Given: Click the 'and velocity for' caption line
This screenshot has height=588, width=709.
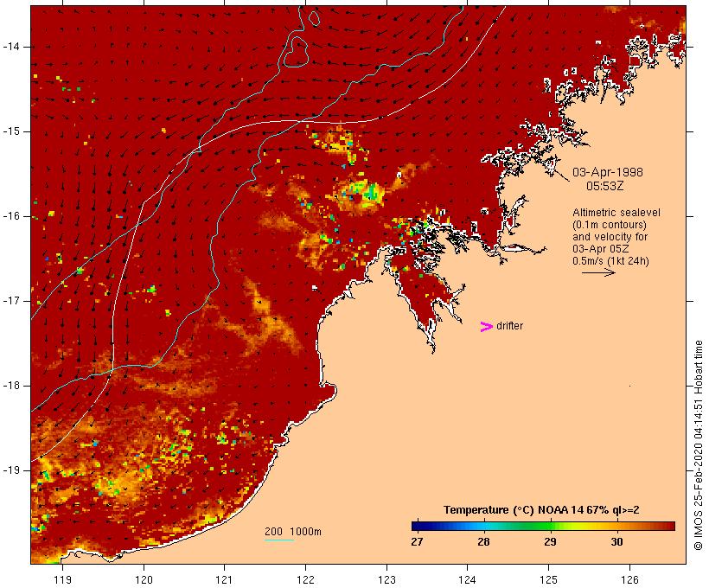Looking at the screenshot, I should pos(610,237).
